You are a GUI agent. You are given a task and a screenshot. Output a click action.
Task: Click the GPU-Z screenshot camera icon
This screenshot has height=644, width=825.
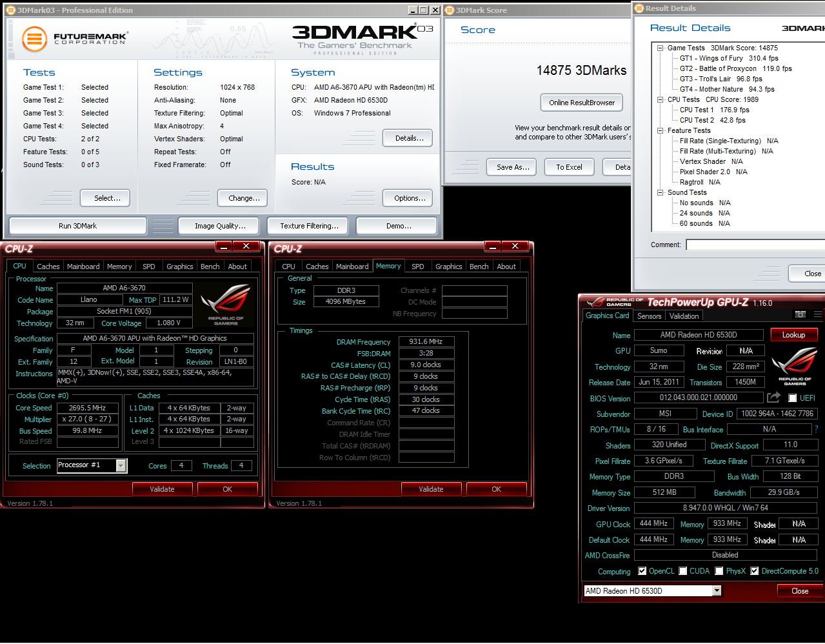(800, 314)
